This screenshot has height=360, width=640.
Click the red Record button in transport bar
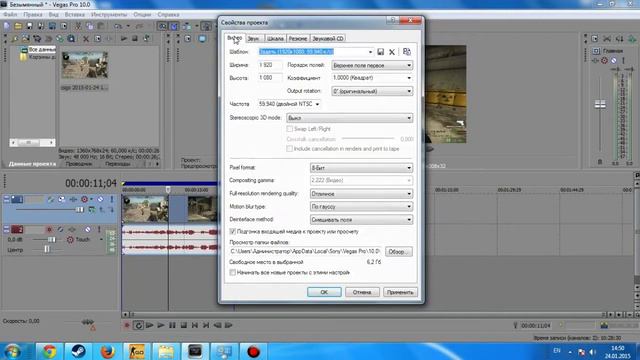[127, 325]
